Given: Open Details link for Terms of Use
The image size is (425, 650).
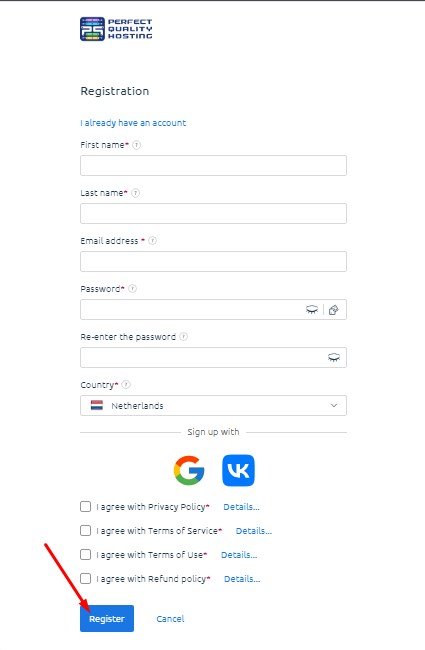Looking at the screenshot, I should pos(239,555).
